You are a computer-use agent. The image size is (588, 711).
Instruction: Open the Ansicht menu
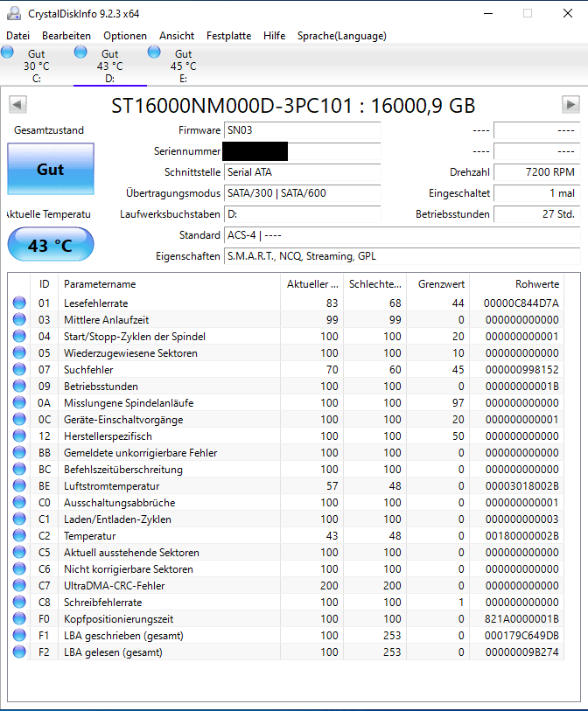point(177,36)
